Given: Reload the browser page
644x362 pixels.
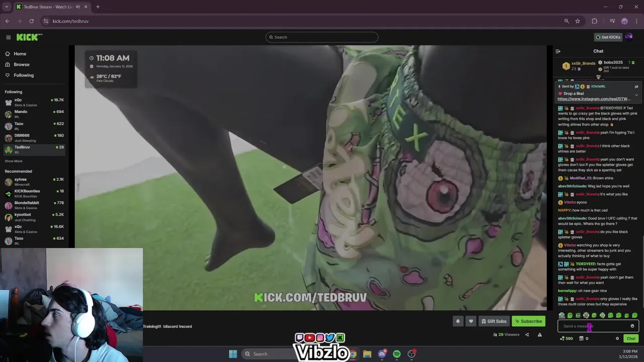Looking at the screenshot, I should [x=31, y=21].
